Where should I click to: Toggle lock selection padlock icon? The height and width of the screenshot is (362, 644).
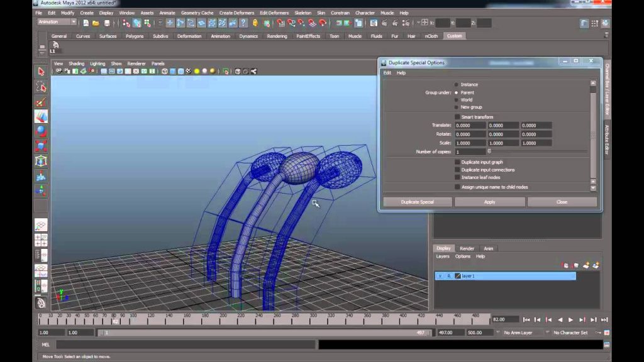[x=255, y=23]
